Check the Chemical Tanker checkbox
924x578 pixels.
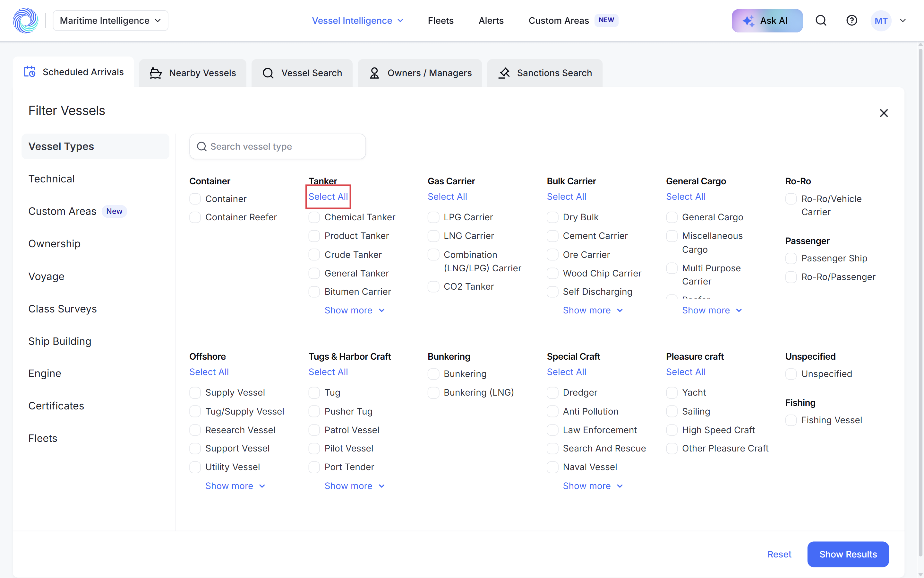[314, 217]
